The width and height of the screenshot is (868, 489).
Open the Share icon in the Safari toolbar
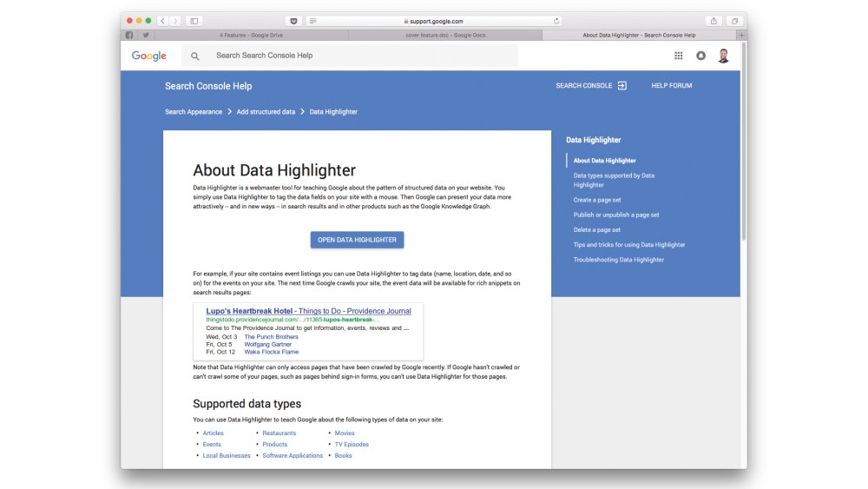click(713, 21)
